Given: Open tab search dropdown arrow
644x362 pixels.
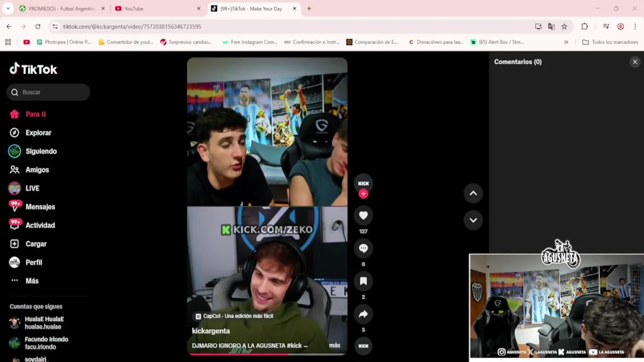Looking at the screenshot, I should (8, 9).
